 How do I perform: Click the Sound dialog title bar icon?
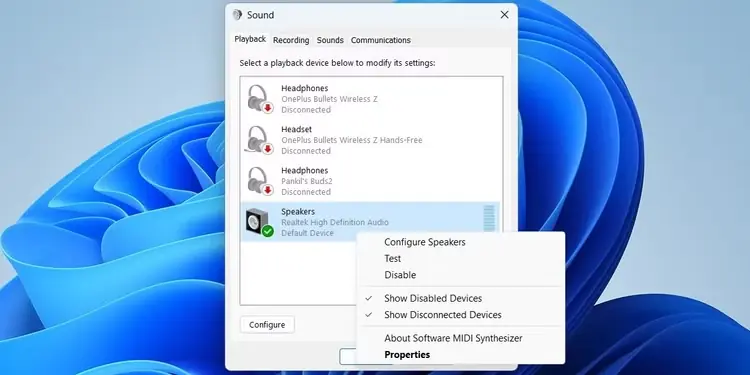click(x=237, y=15)
